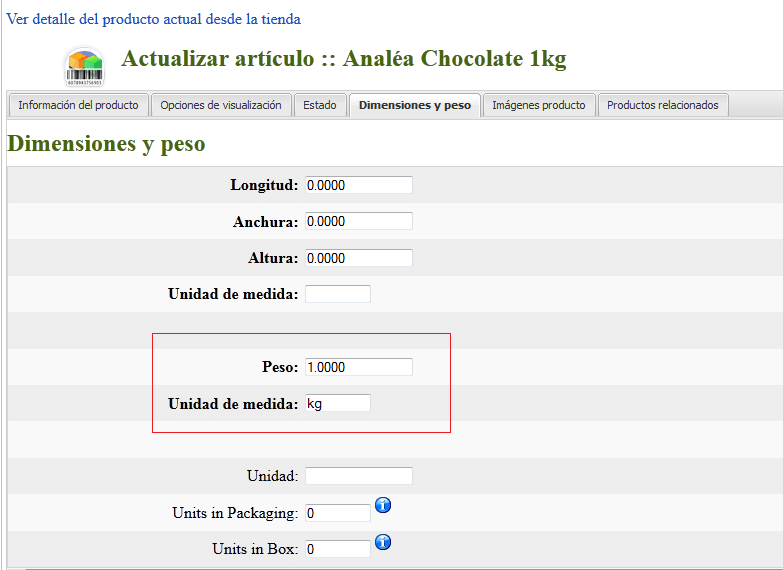
Task: Select the Dimensiones y peso tab
Action: 415,105
